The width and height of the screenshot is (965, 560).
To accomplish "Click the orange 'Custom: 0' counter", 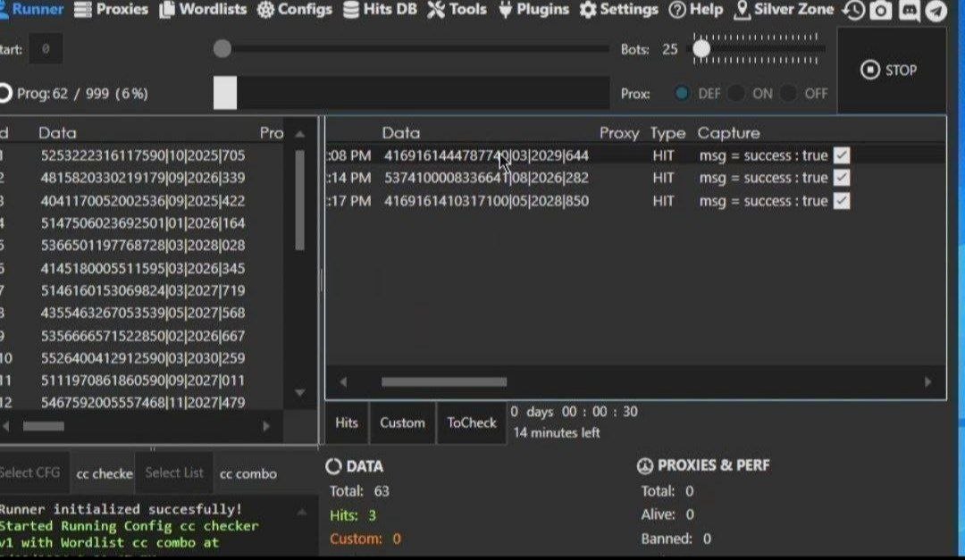I will [365, 539].
